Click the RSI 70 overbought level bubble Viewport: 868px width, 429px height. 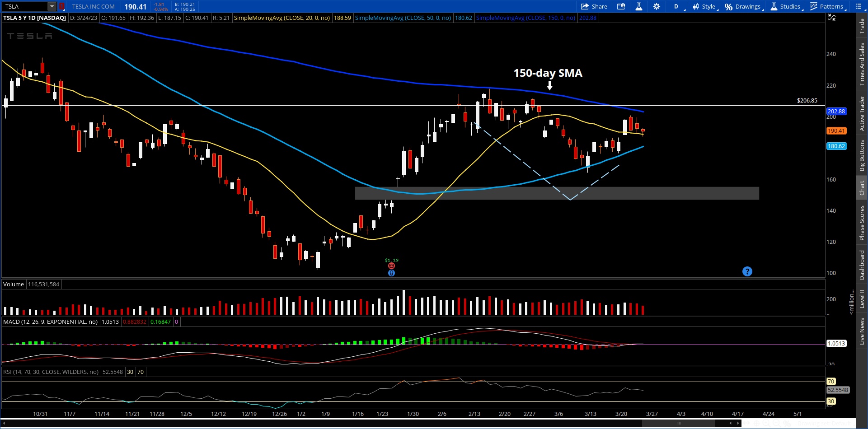coord(831,381)
